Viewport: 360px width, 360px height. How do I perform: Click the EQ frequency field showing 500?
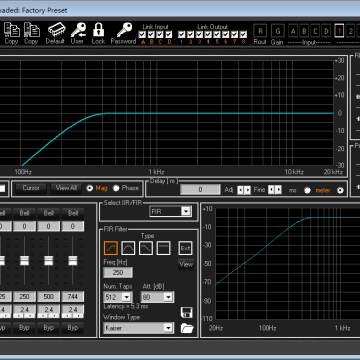point(49,297)
